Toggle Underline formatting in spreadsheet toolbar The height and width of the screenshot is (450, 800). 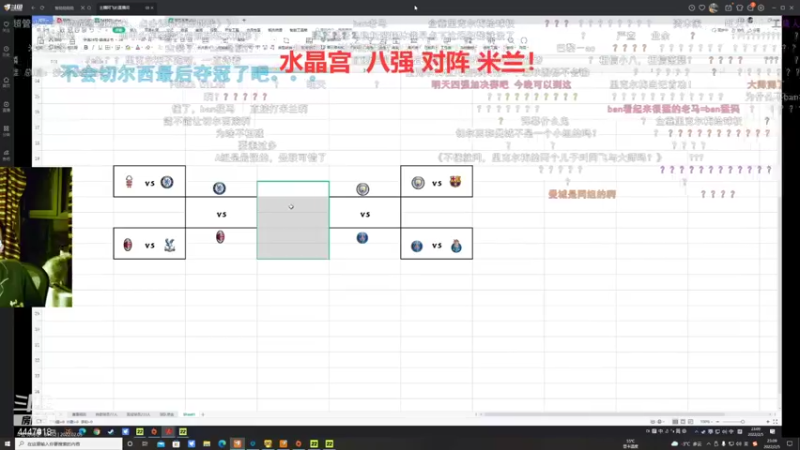(100, 47)
